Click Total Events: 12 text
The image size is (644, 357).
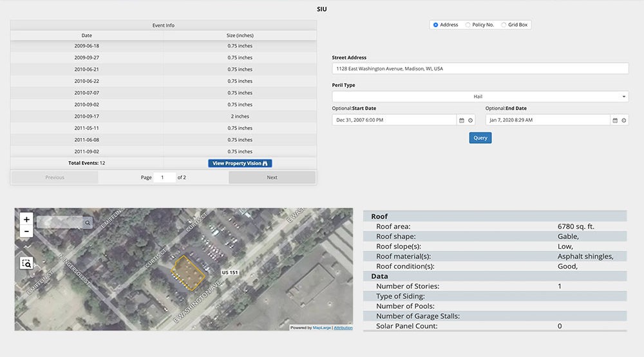click(x=87, y=163)
